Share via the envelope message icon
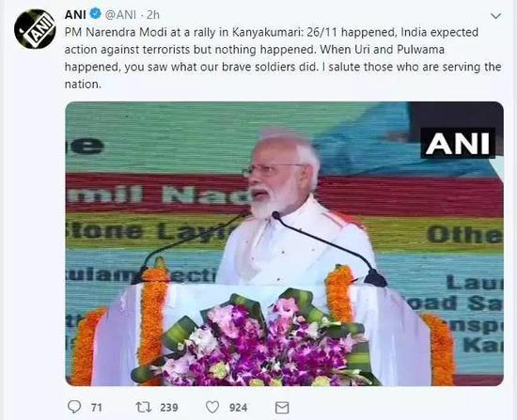 [x=282, y=408]
